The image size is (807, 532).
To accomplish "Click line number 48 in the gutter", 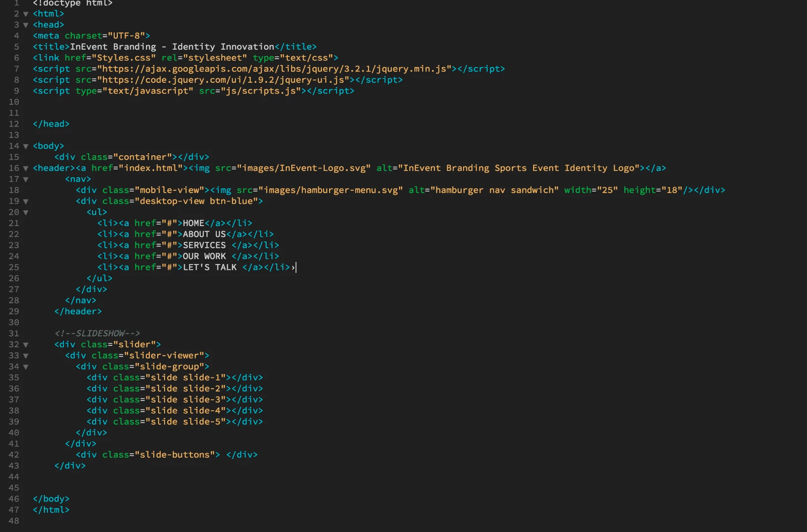I will pyautogui.click(x=14, y=521).
